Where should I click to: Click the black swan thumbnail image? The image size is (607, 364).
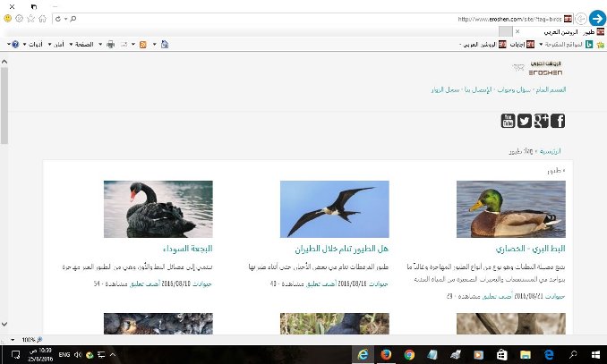(158, 208)
